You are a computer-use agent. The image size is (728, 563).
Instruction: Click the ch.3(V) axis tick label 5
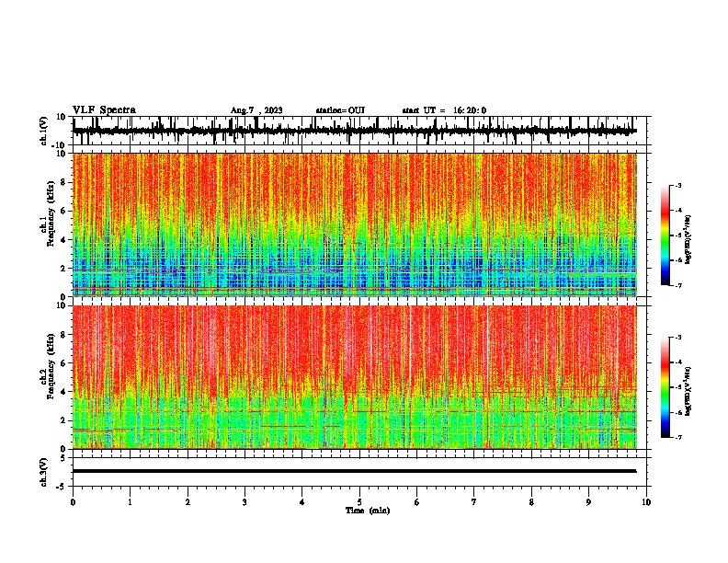pos(63,458)
